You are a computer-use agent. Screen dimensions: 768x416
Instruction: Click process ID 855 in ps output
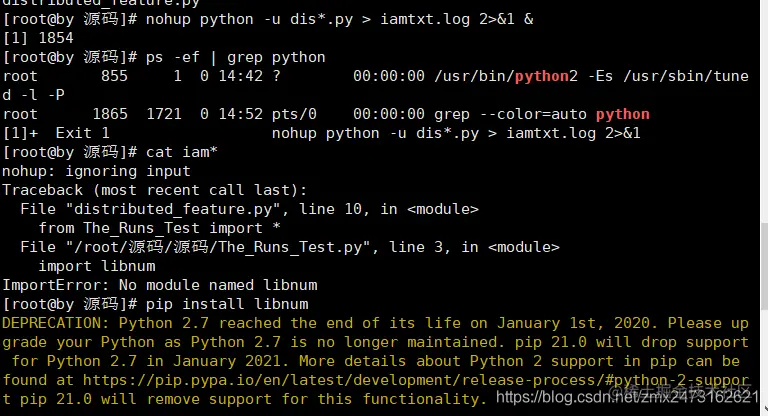[114, 76]
